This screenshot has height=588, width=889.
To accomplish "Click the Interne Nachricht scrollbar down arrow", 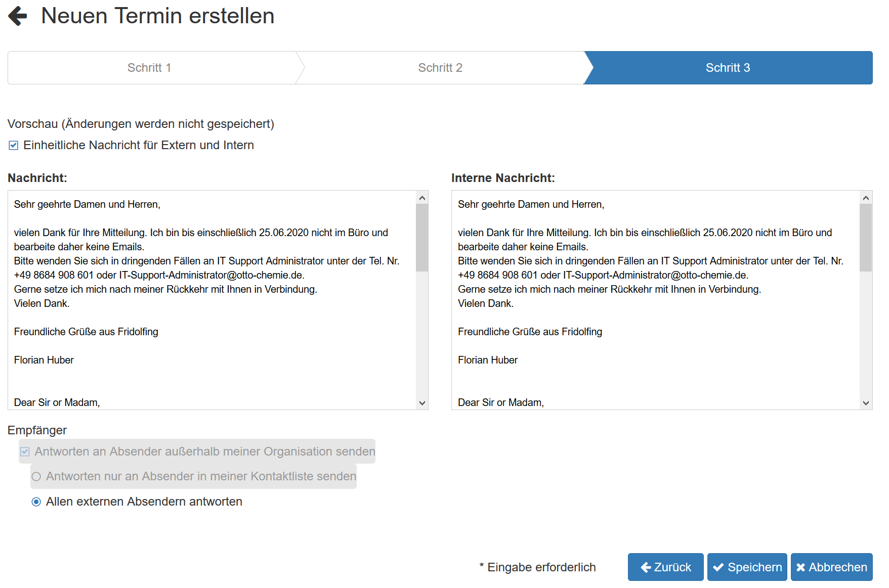I will tap(866, 403).
